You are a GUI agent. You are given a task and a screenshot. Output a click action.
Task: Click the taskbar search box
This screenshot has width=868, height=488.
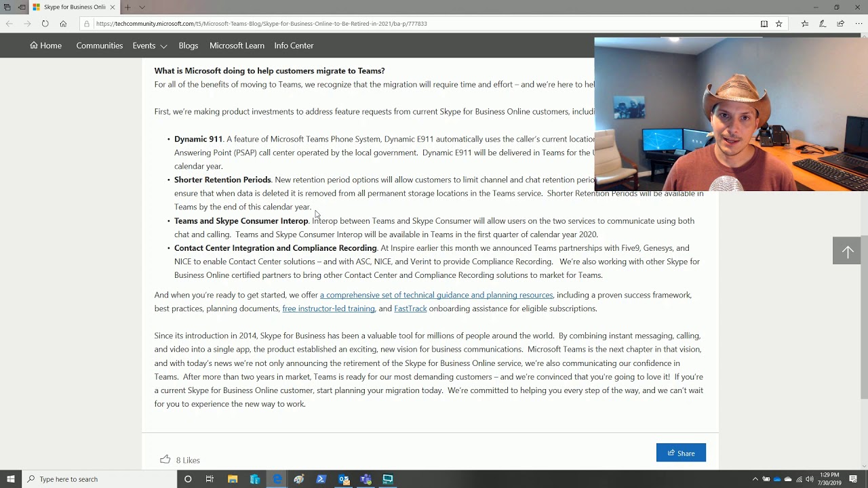click(x=98, y=479)
